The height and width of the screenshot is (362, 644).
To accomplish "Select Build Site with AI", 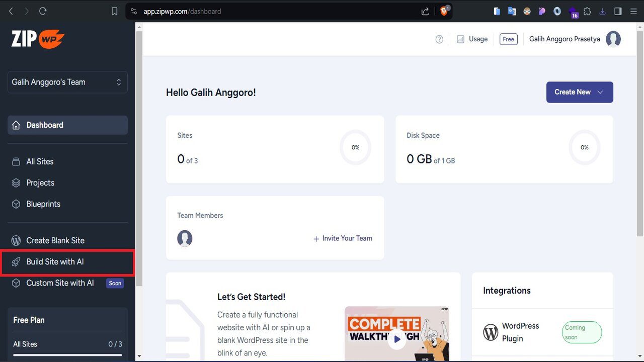I will point(55,262).
